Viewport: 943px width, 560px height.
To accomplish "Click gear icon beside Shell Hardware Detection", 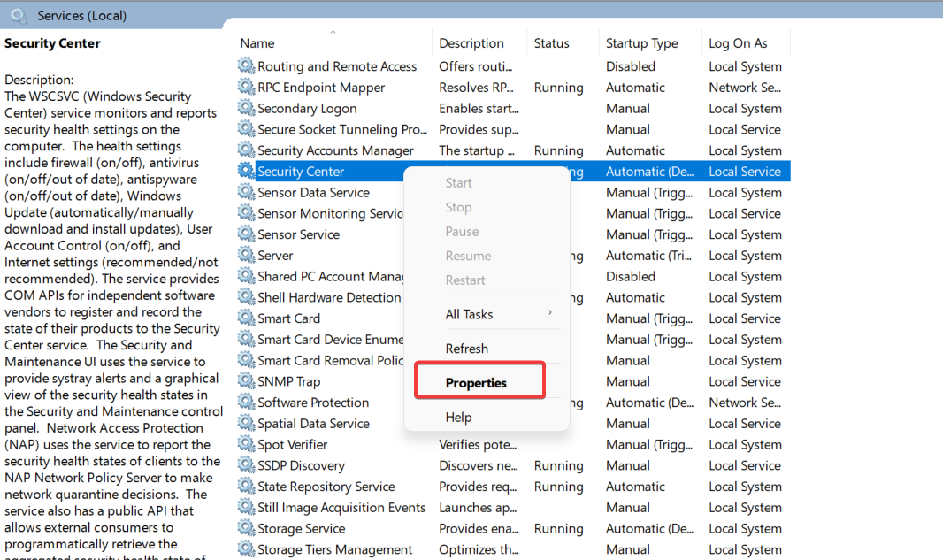I will [x=246, y=296].
